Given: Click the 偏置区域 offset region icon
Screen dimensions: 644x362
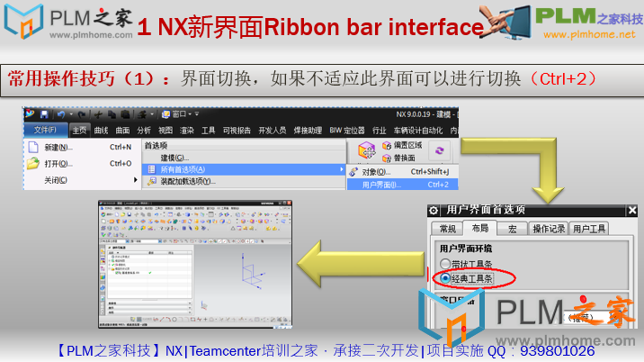Looking at the screenshot, I should [x=387, y=145].
